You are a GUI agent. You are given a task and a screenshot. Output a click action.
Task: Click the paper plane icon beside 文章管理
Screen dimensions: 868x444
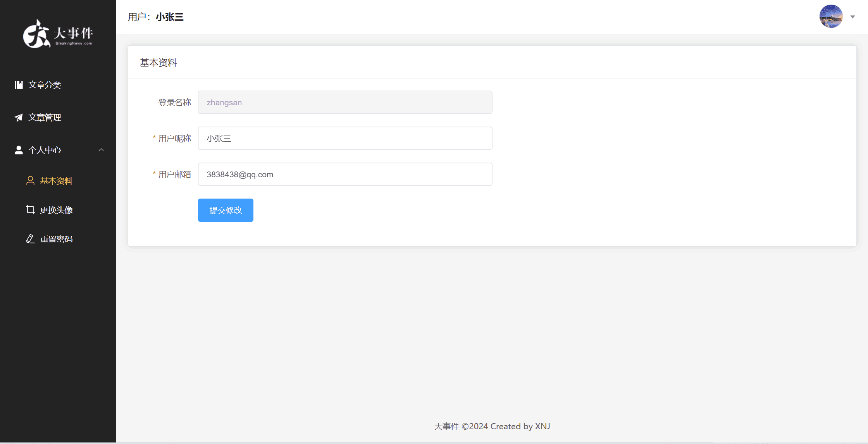[x=19, y=117]
